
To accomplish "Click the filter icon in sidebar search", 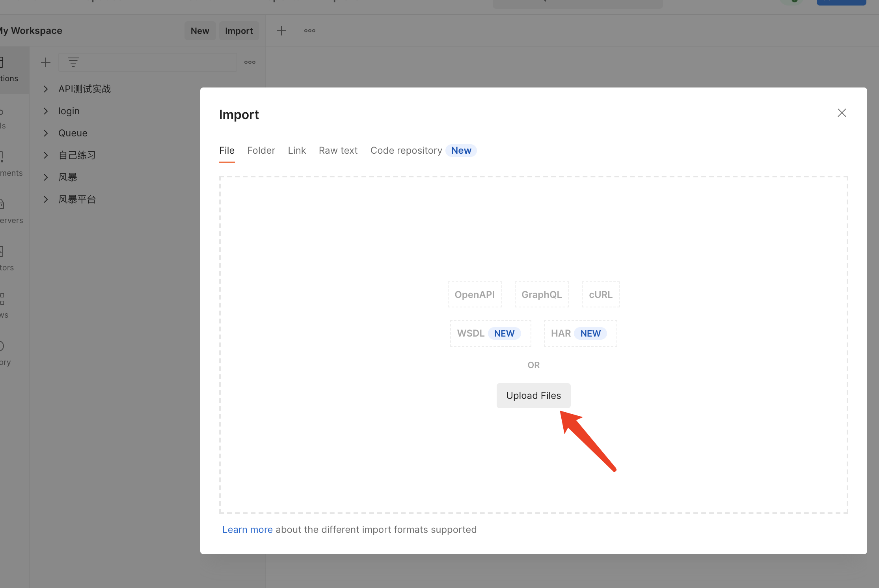I will point(73,62).
